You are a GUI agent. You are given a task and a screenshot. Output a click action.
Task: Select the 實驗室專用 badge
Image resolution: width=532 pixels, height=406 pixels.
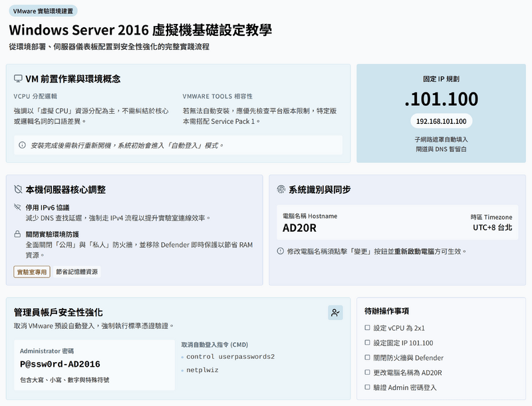[32, 272]
